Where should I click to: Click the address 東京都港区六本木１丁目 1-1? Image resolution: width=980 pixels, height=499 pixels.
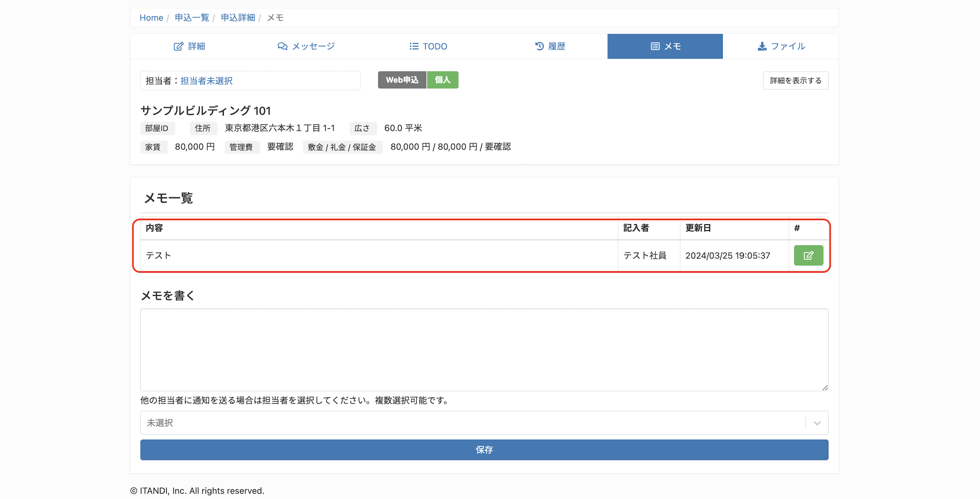(280, 128)
